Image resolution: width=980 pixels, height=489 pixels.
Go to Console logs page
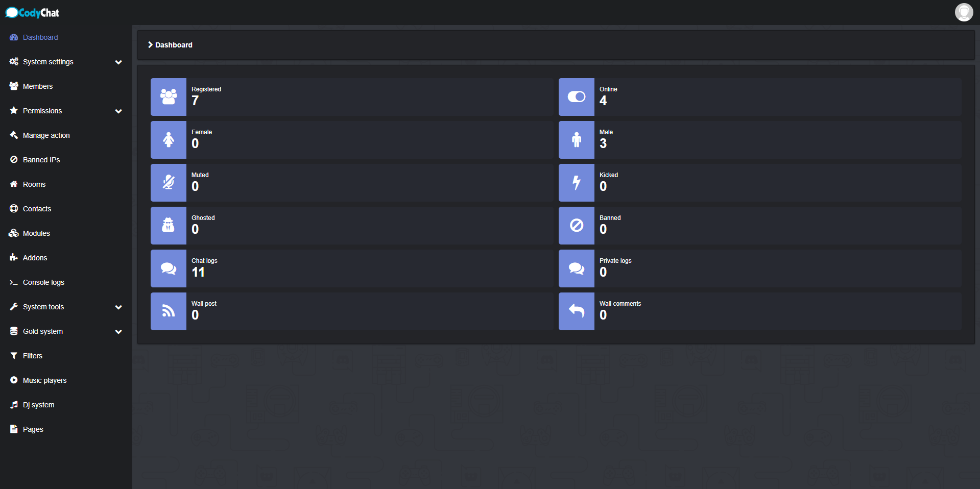click(43, 282)
